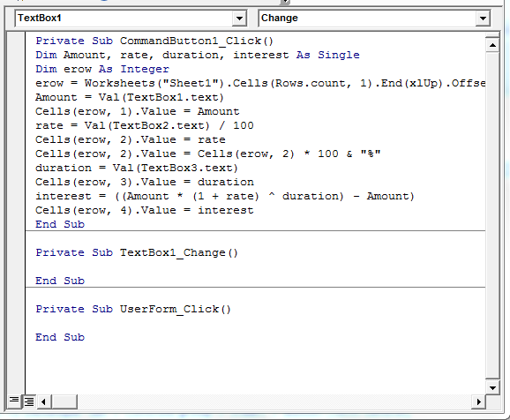Click End Sub of CommandButton1_Click
This screenshot has height=420, width=510.
coord(60,224)
